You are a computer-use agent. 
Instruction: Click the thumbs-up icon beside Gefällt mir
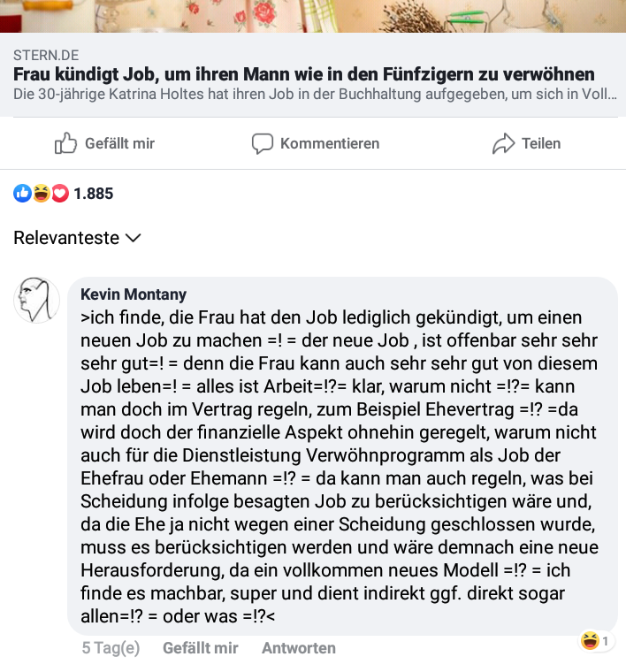point(65,143)
